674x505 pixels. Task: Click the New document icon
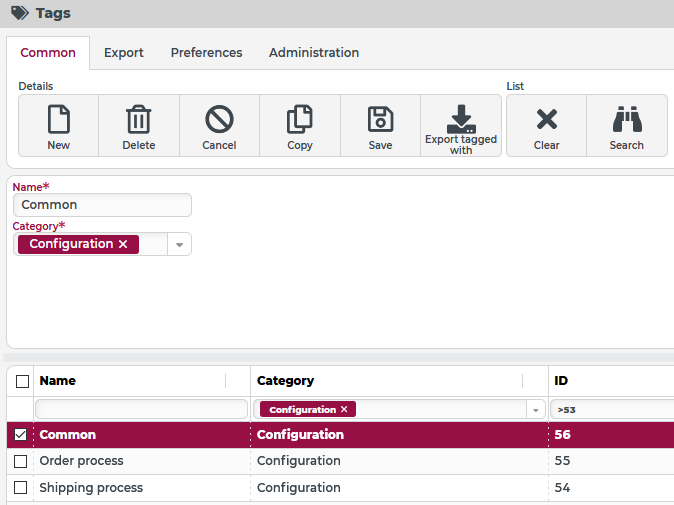59,121
